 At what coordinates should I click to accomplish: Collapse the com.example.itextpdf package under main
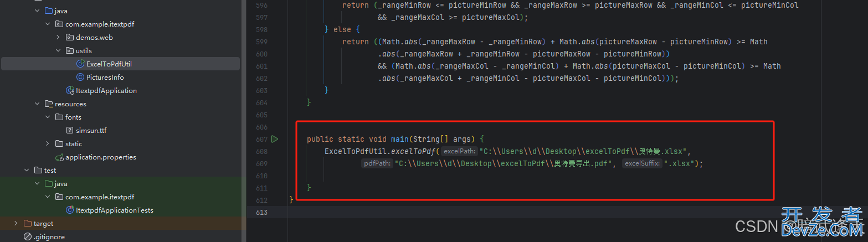[48, 24]
